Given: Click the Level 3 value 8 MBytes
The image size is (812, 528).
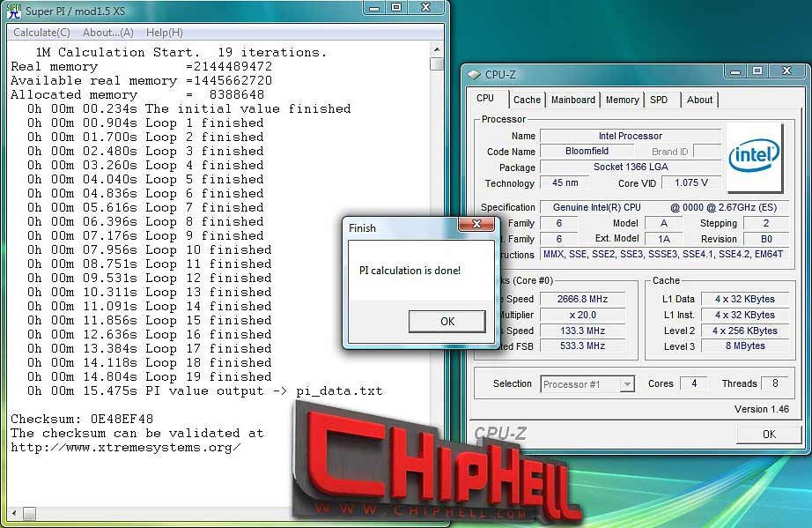Looking at the screenshot, I should (745, 346).
